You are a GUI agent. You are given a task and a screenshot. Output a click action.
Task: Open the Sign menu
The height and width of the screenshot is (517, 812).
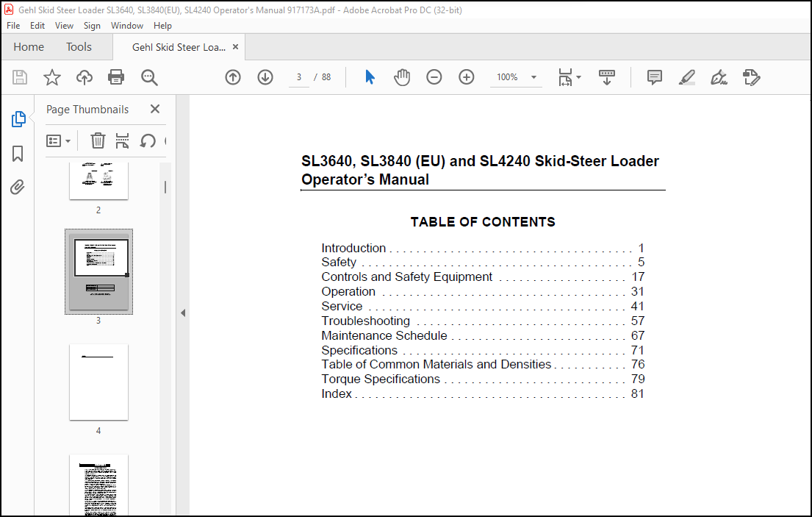tap(92, 26)
